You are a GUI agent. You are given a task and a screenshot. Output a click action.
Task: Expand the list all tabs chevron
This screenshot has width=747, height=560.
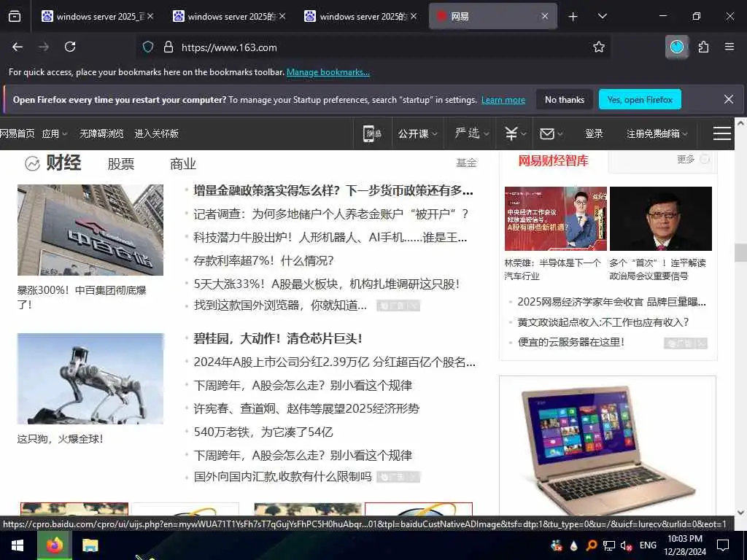602,17
